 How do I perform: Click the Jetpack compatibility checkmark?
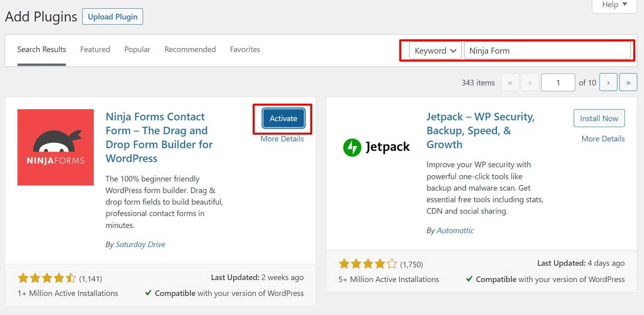[x=469, y=279]
